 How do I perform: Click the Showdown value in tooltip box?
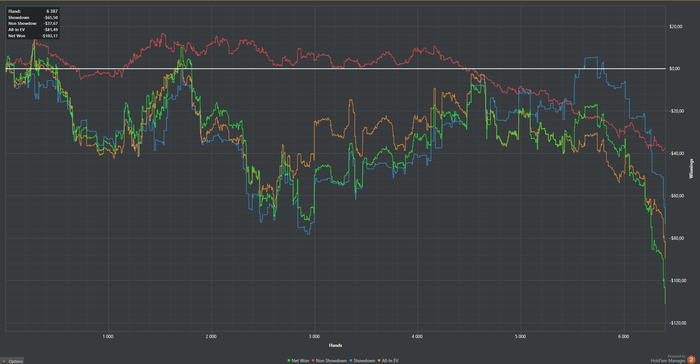tap(50, 17)
